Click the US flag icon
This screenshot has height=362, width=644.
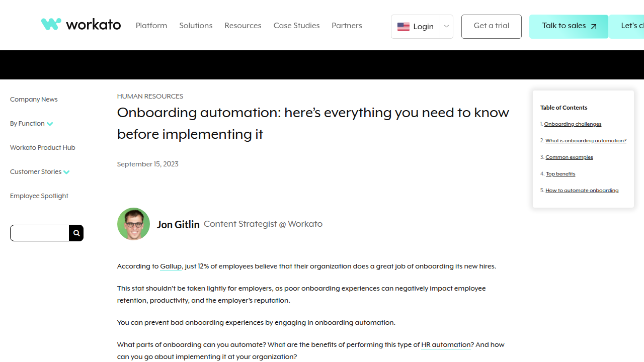[403, 27]
